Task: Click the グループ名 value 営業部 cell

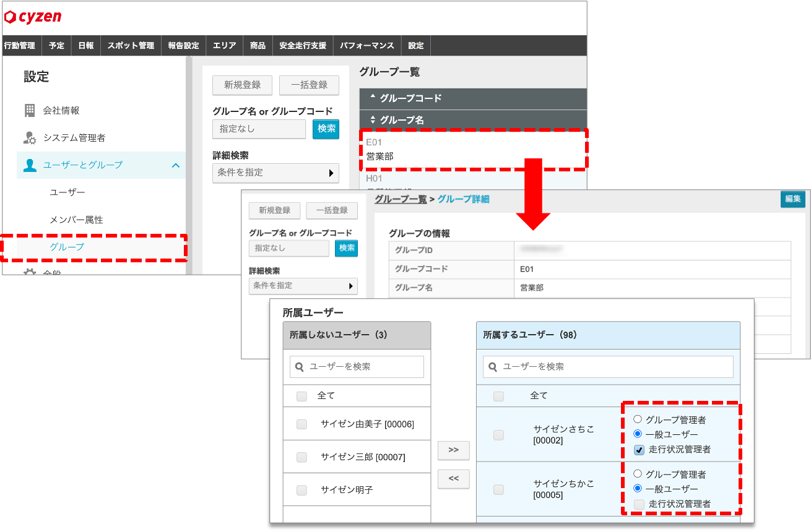Action: (x=653, y=288)
